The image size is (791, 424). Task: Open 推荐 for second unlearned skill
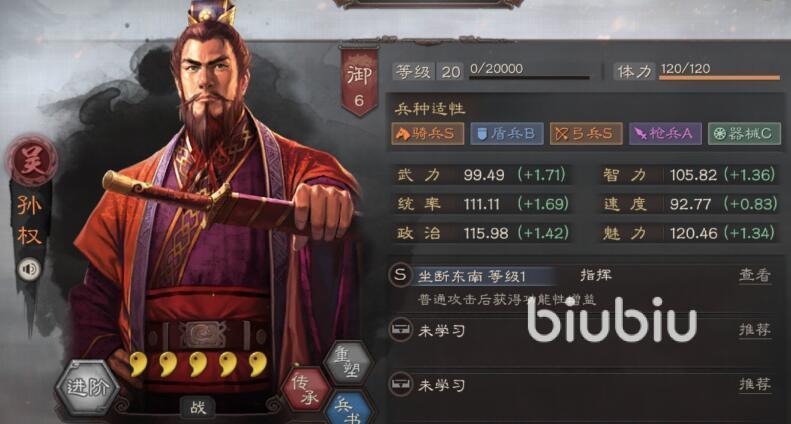(x=755, y=385)
